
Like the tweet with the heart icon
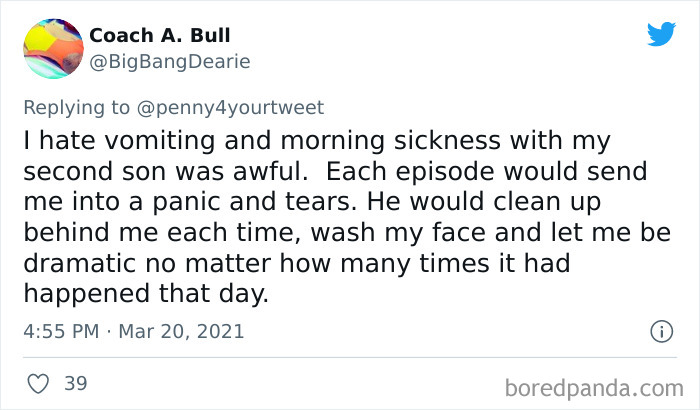coord(38,384)
